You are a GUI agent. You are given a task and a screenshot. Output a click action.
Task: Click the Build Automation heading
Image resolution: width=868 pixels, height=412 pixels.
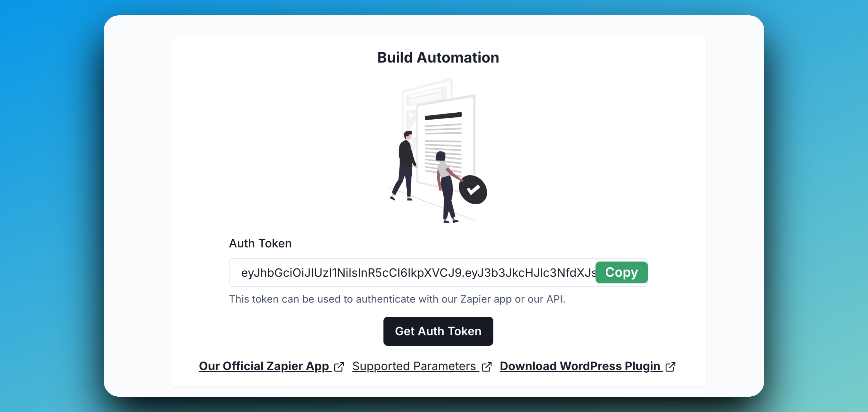(x=438, y=57)
